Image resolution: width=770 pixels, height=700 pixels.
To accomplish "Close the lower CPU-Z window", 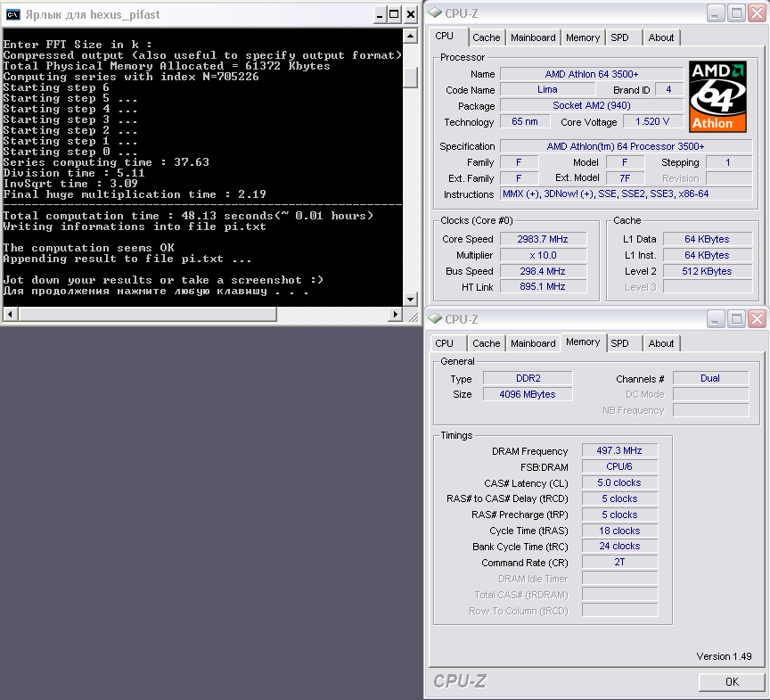I will tap(758, 319).
